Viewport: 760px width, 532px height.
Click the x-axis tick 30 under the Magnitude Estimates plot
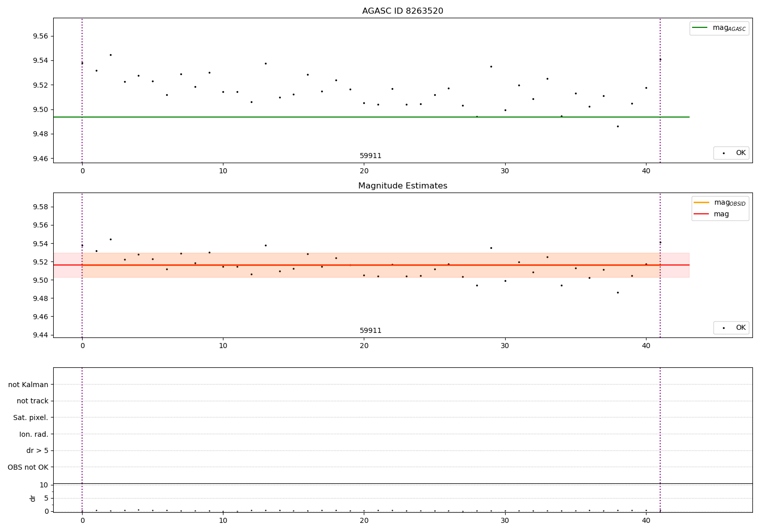point(505,346)
